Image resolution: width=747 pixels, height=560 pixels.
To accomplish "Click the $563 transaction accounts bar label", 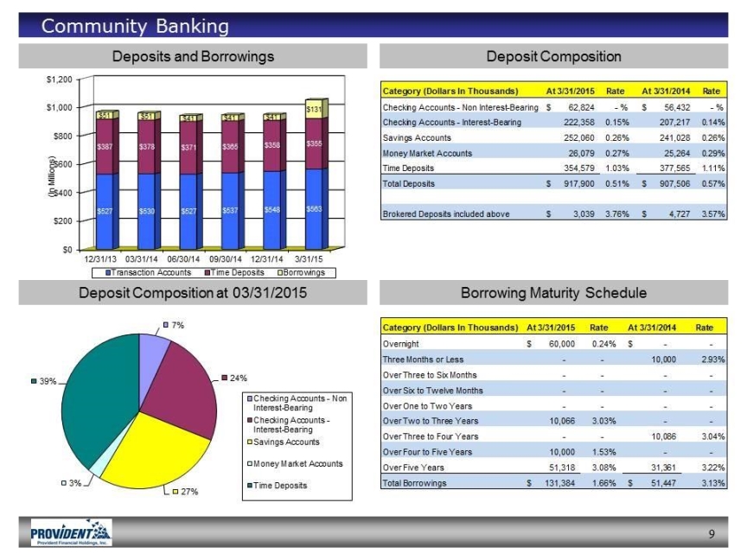I will 314,209.
